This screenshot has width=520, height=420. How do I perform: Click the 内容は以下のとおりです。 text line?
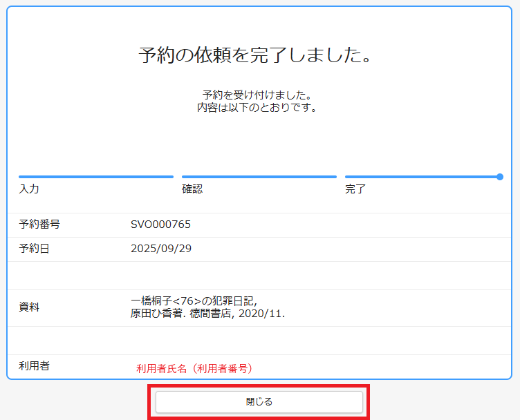pos(257,108)
